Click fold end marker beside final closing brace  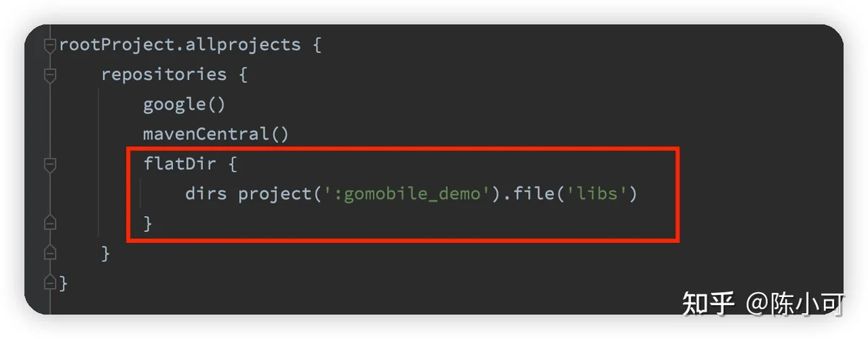49,283
